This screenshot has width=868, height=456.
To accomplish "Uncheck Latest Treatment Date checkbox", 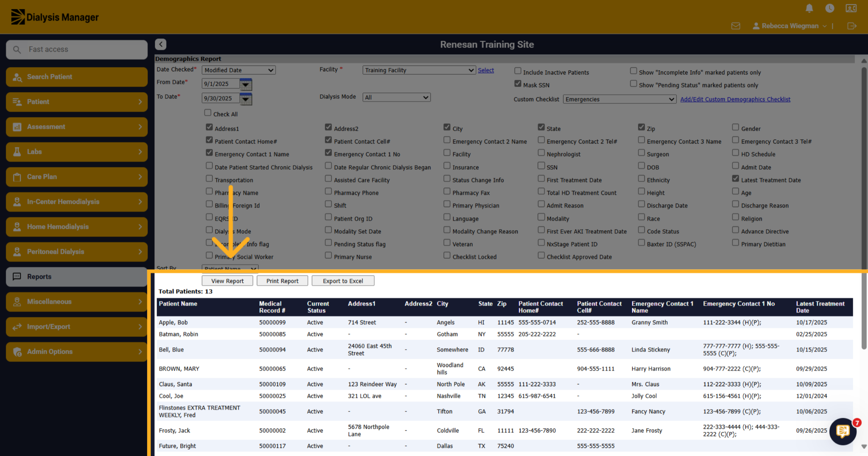I will [735, 178].
